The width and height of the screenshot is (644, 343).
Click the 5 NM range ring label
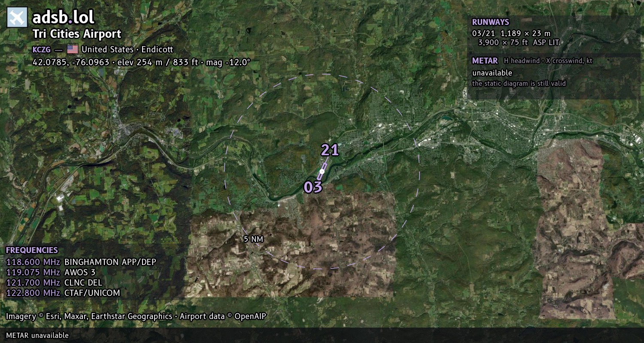click(x=253, y=239)
